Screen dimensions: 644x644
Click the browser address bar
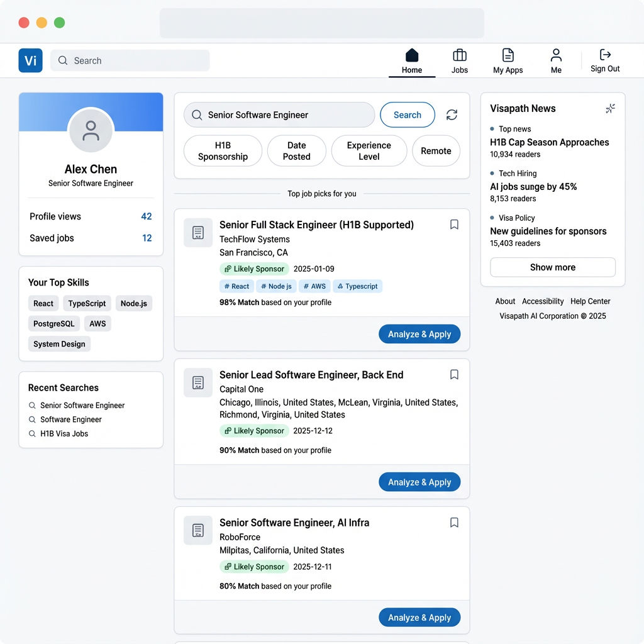(x=321, y=23)
